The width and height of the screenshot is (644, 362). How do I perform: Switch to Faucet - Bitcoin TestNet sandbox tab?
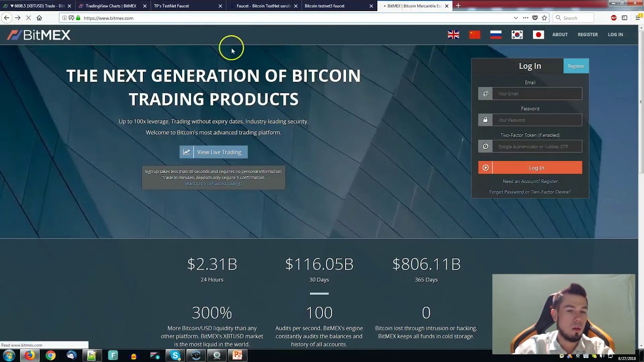click(x=263, y=6)
